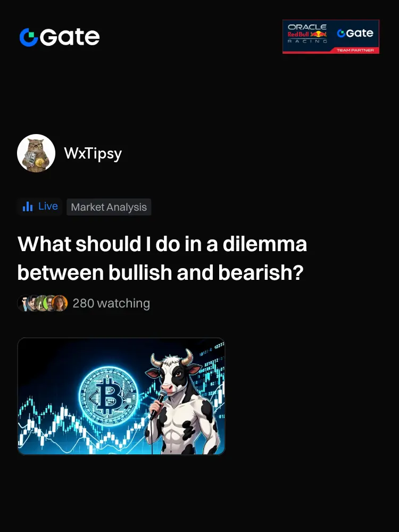Click the rightmost orange-background viewer avatar
This screenshot has width=399, height=532.
tap(60, 303)
